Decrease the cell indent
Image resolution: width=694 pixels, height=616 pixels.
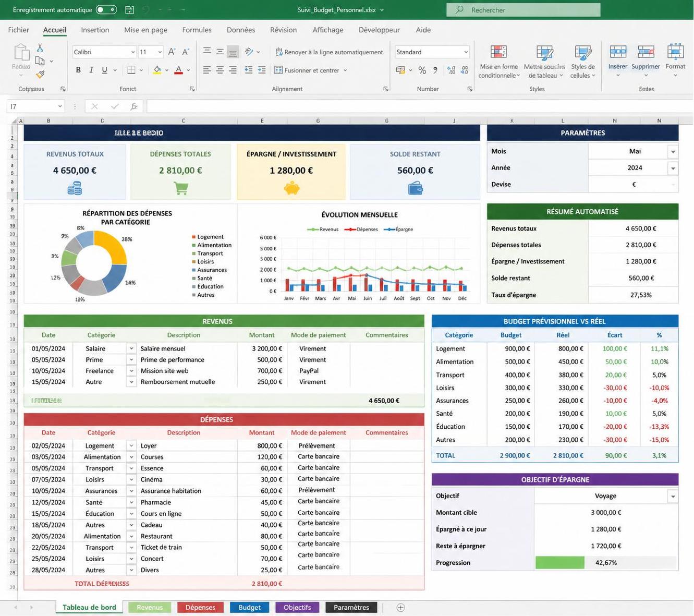[x=249, y=70]
